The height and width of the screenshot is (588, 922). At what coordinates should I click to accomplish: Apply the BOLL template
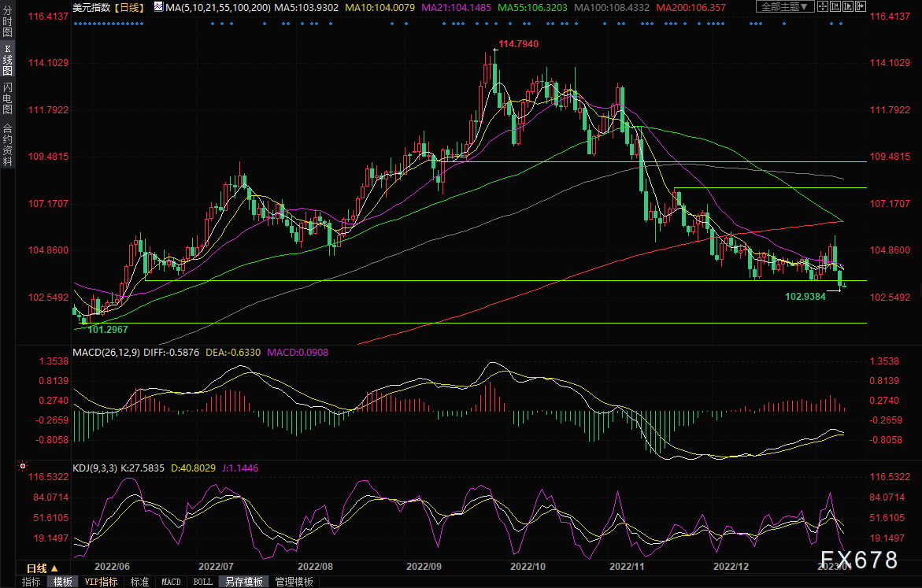202,582
